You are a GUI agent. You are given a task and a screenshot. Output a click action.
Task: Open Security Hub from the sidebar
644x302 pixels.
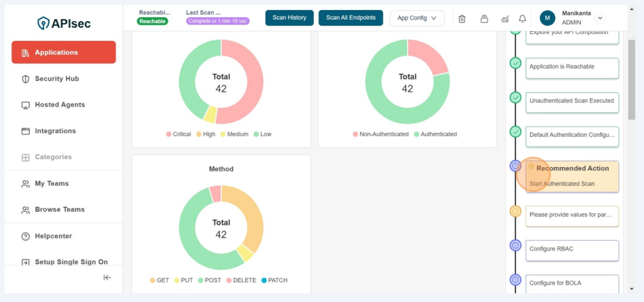coord(56,79)
